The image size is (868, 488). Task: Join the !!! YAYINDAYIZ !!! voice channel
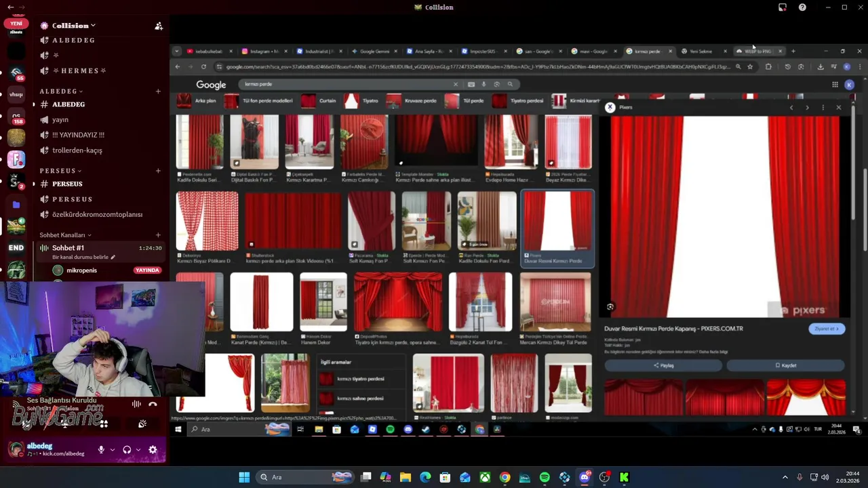(99, 135)
